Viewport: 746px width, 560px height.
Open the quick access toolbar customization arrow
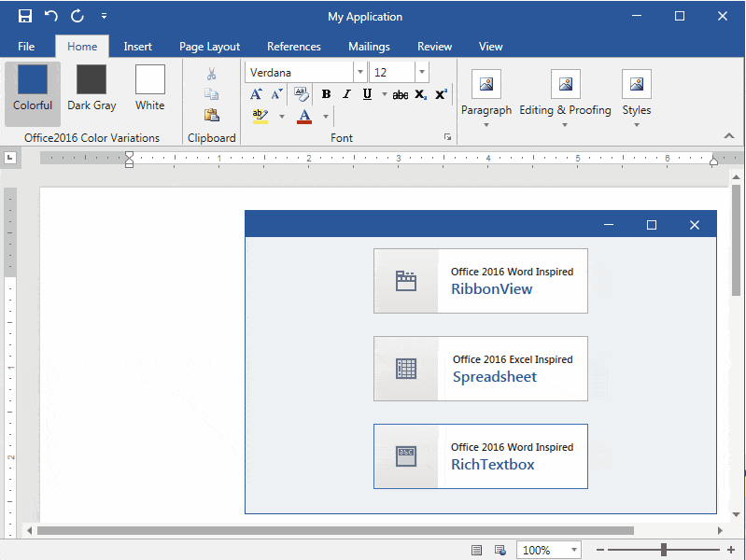click(x=104, y=17)
